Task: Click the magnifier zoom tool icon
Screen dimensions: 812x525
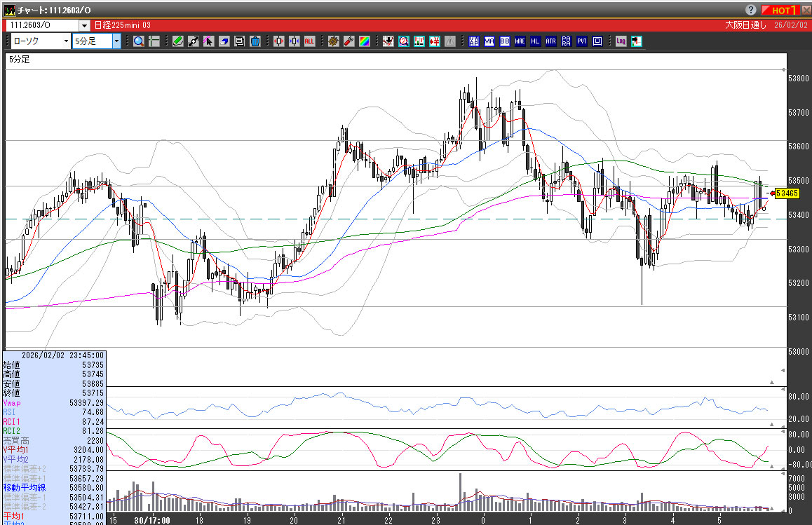Action: click(138, 41)
